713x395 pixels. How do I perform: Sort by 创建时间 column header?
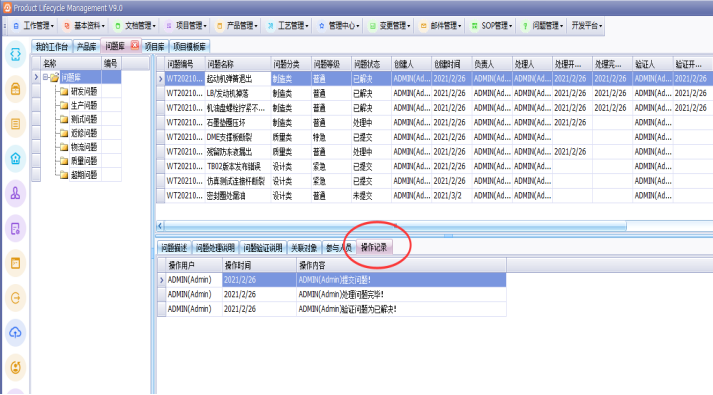452,64
